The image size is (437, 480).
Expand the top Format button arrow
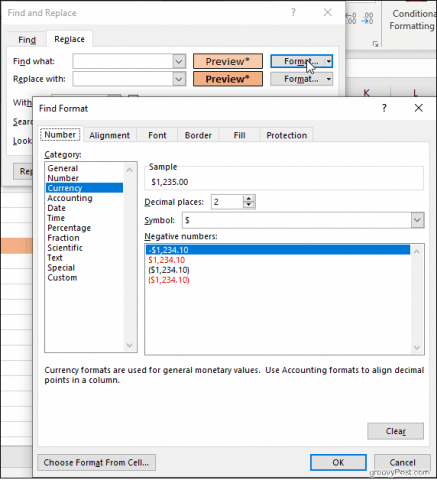point(329,61)
